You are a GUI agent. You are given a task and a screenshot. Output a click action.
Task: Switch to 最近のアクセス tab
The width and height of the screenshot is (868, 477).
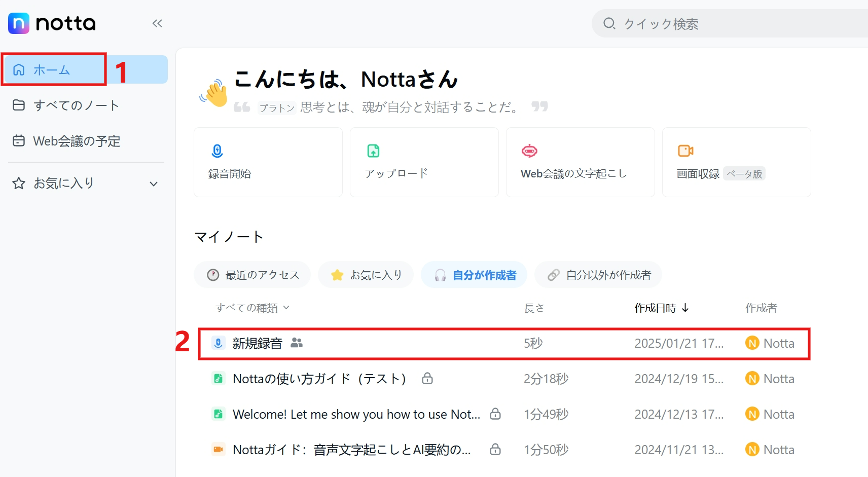click(x=252, y=275)
